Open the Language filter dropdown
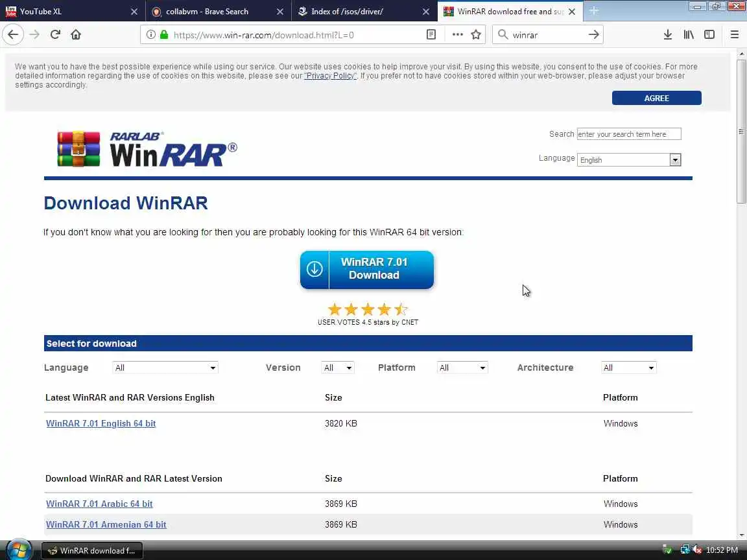The height and width of the screenshot is (560, 747). pos(165,367)
